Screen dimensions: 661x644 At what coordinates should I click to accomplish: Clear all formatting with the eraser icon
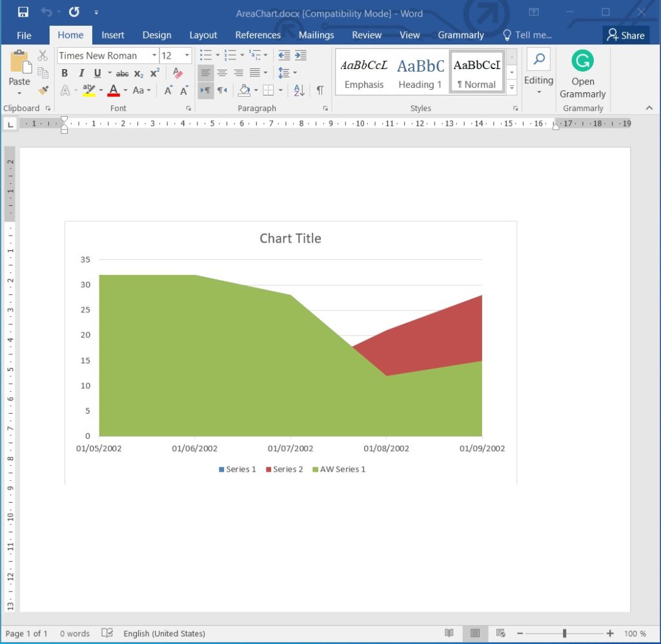coord(178,73)
